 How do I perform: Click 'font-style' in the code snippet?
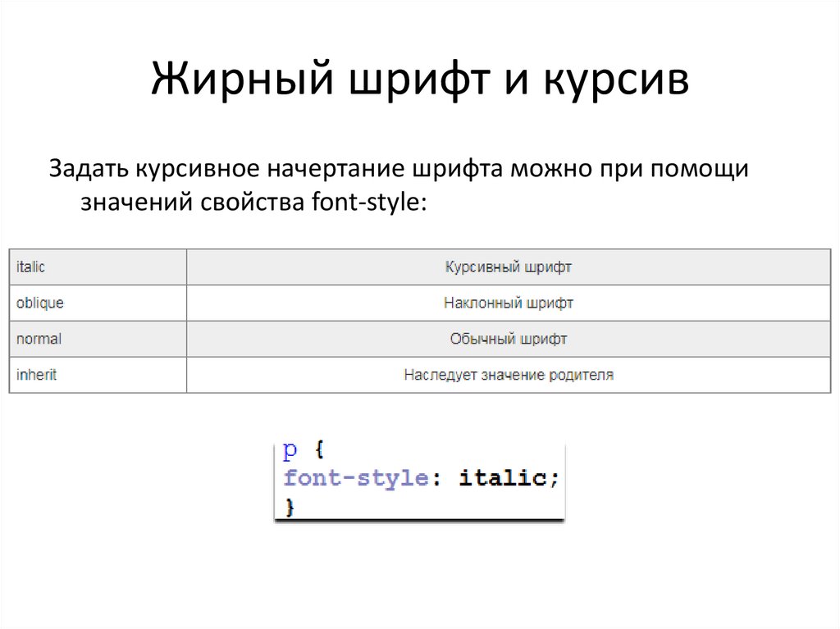356,478
